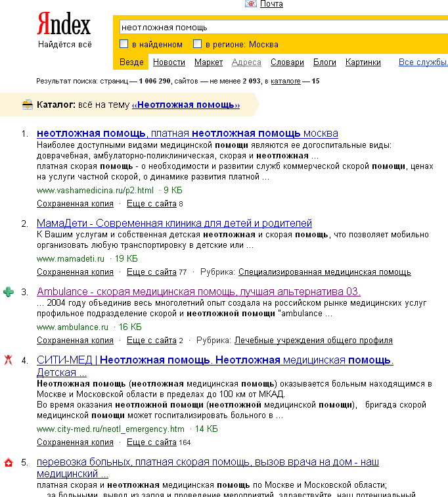448x497 pixels.
Task: Tick the 'в регионе: Москва' checkbox
Action: [x=197, y=44]
